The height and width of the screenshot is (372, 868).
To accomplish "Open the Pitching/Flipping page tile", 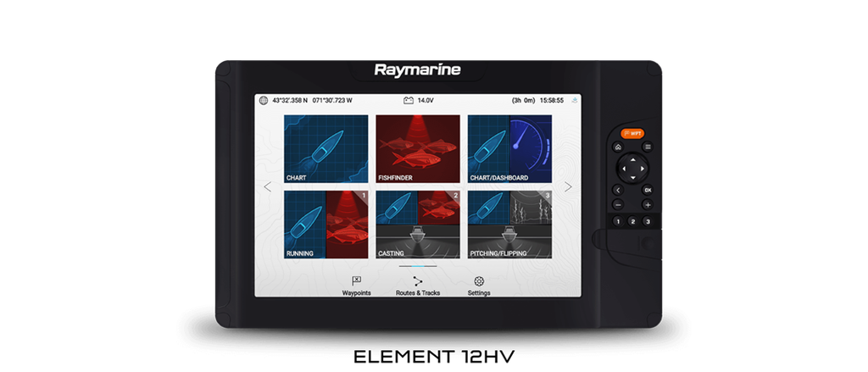I will pos(509,224).
